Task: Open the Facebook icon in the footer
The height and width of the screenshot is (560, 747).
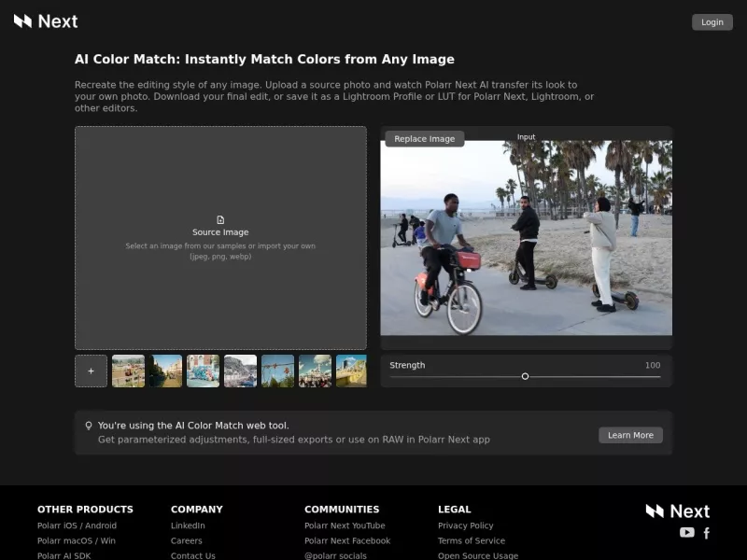Action: click(707, 533)
